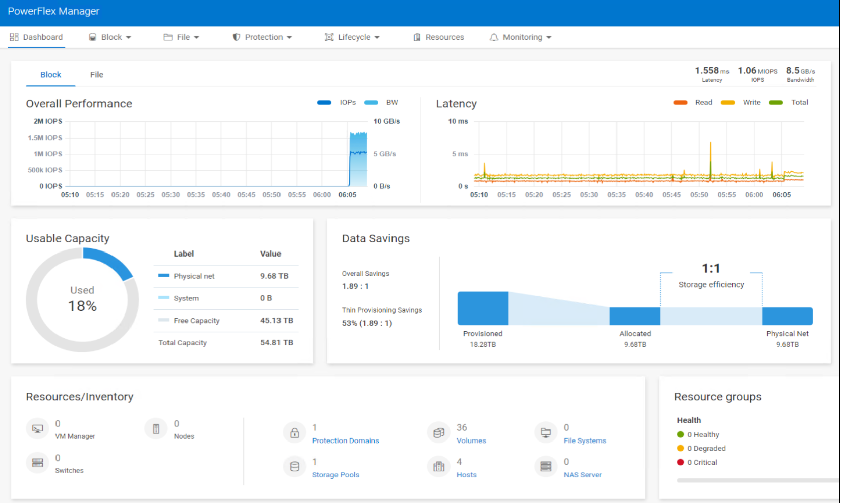841x504 pixels.
Task: Click the Allocated bar in Data Savings
Action: 635,316
